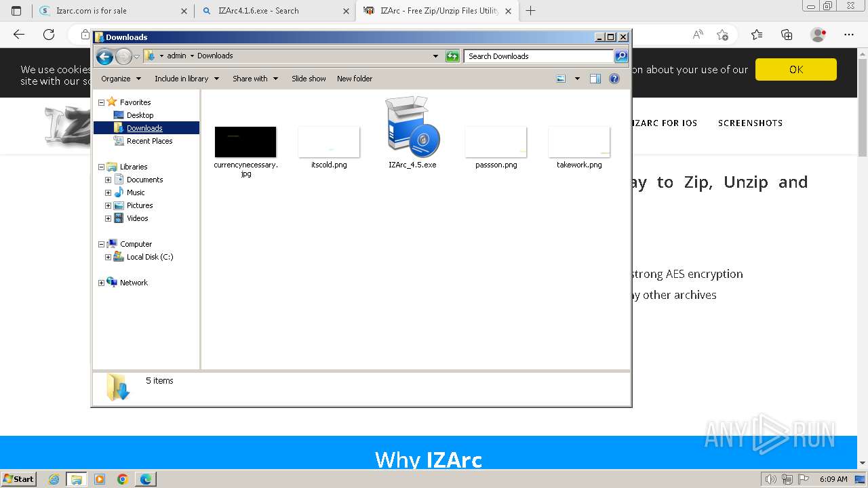
Task: Open the Share with dropdown
Action: pos(255,79)
